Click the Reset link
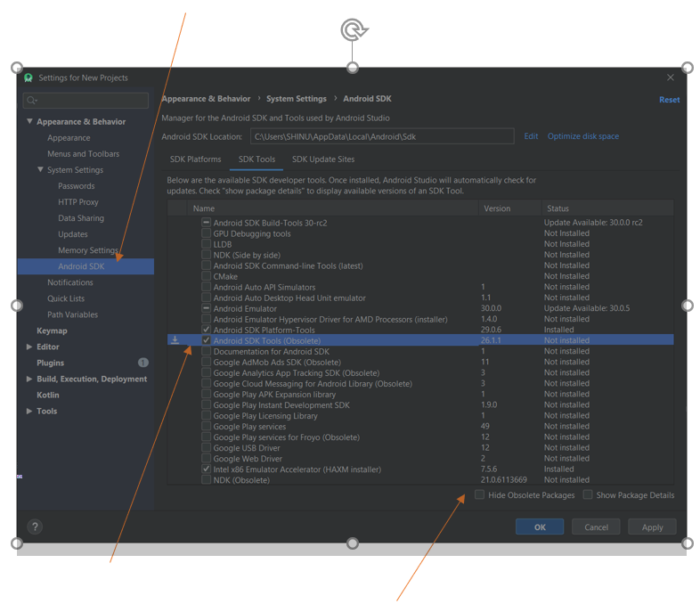Screen dimensions: 700x604 tap(669, 100)
